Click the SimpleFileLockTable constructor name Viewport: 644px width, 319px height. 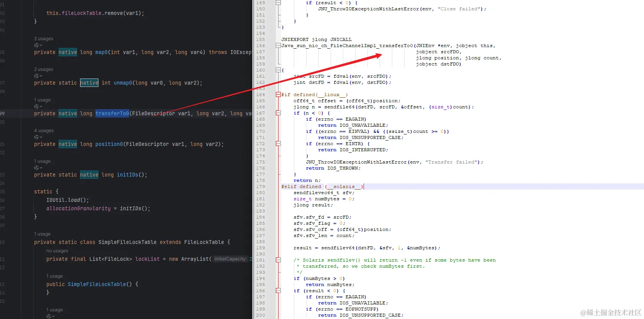click(97, 284)
